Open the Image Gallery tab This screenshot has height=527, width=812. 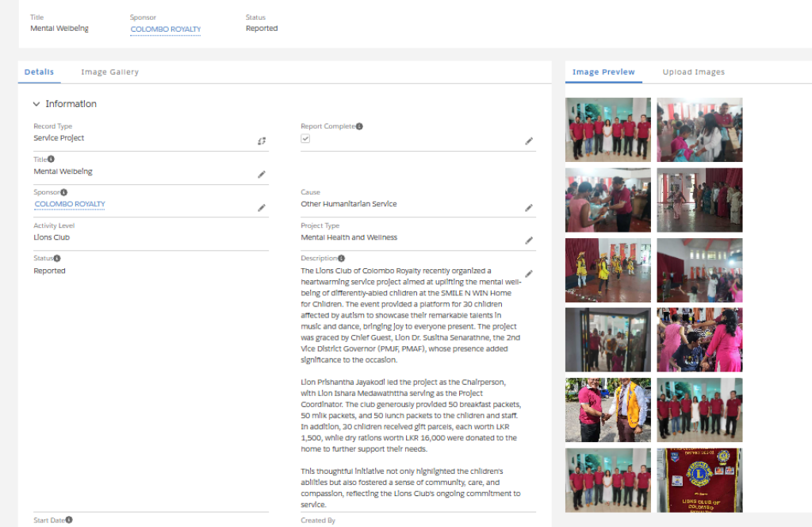tap(109, 72)
